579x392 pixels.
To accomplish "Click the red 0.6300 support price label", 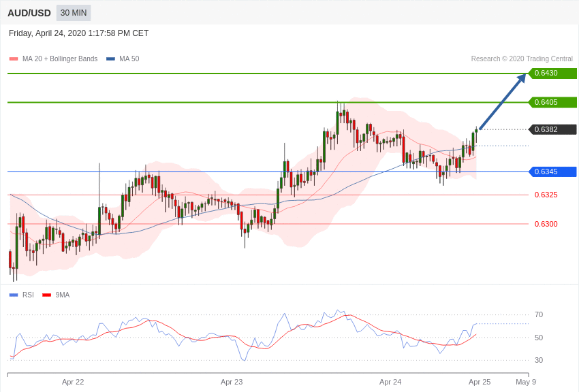I will [546, 224].
